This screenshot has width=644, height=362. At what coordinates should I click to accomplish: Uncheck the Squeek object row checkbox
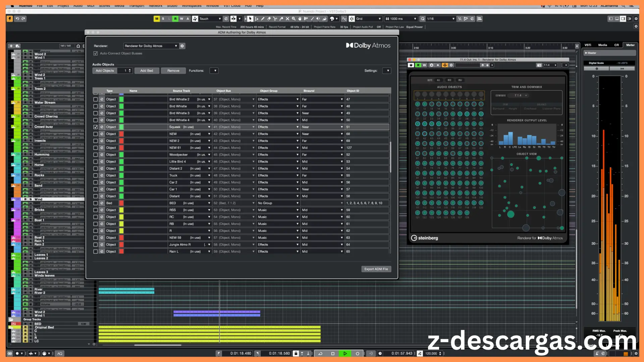click(96, 127)
